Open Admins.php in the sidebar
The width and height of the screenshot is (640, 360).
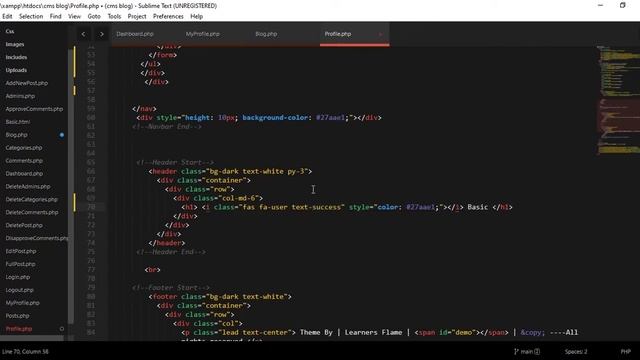(20, 96)
